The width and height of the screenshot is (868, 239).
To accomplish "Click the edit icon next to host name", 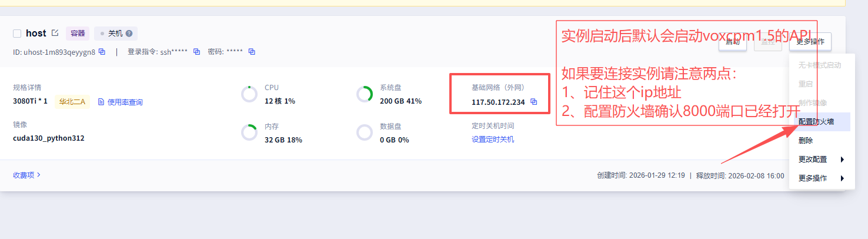I will tap(55, 34).
